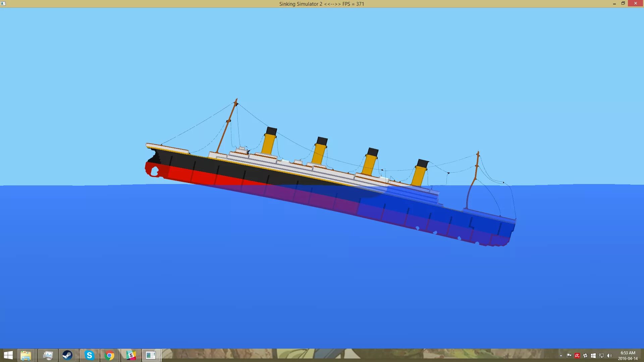The width and height of the screenshot is (644, 362).
Task: Click the first funnel nearest the stern
Action: point(269,140)
